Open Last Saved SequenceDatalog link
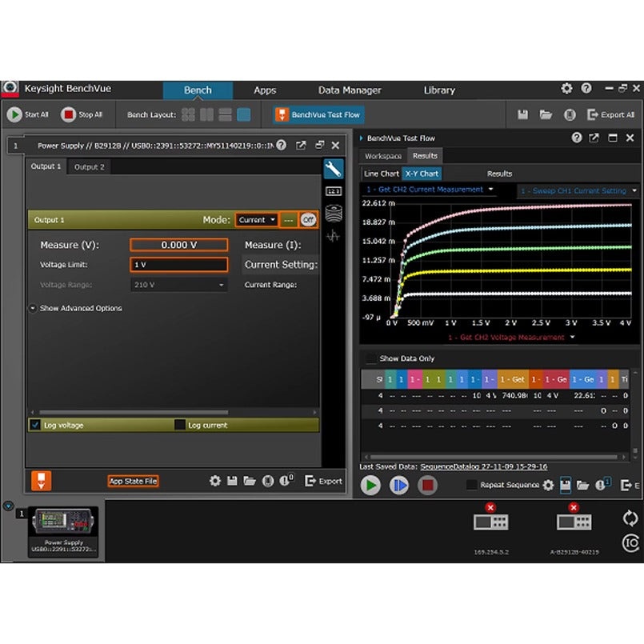Viewport: 644px width, 644px height. tap(484, 466)
